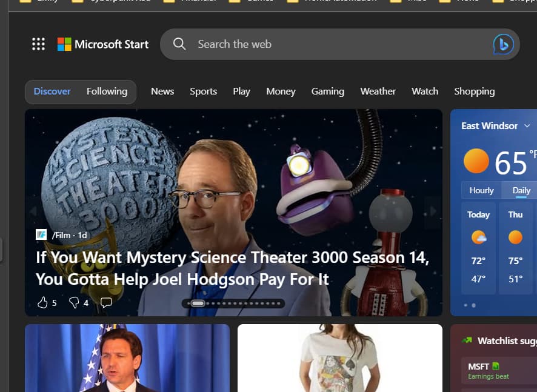Open the Gaming section

pyautogui.click(x=328, y=91)
